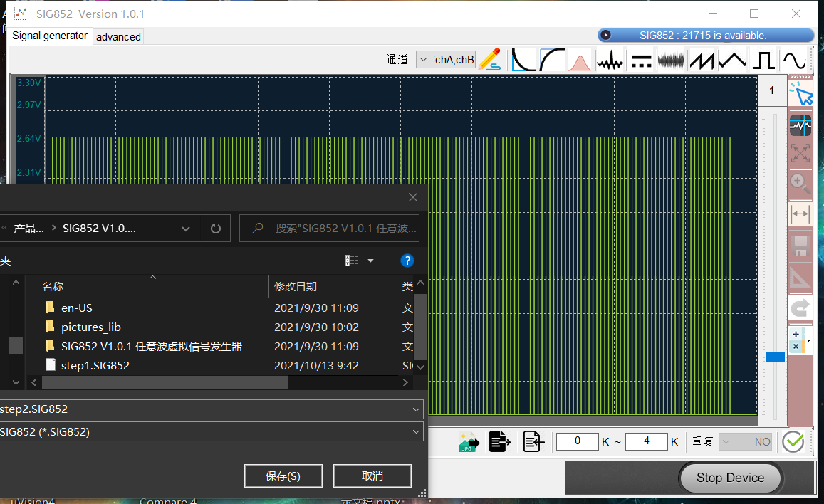Image resolution: width=824 pixels, height=504 pixels.
Task: Open the SIG852 file type dropdown
Action: click(416, 431)
